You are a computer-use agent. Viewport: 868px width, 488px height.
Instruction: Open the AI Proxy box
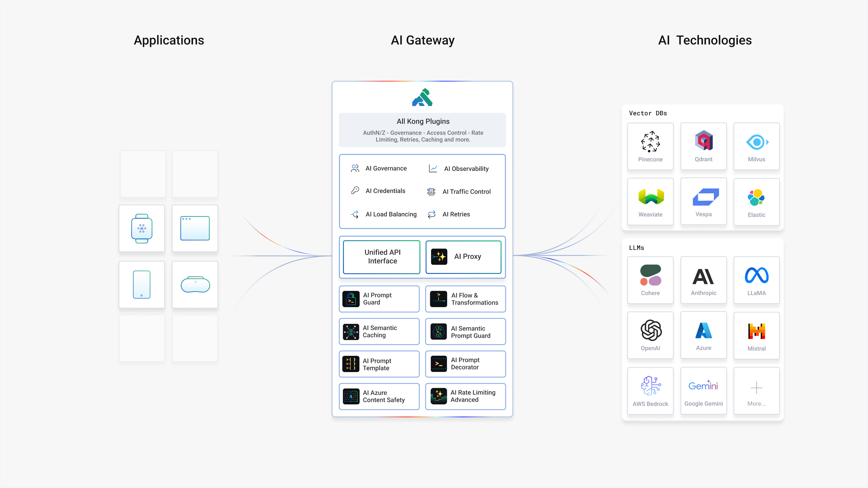tap(463, 257)
